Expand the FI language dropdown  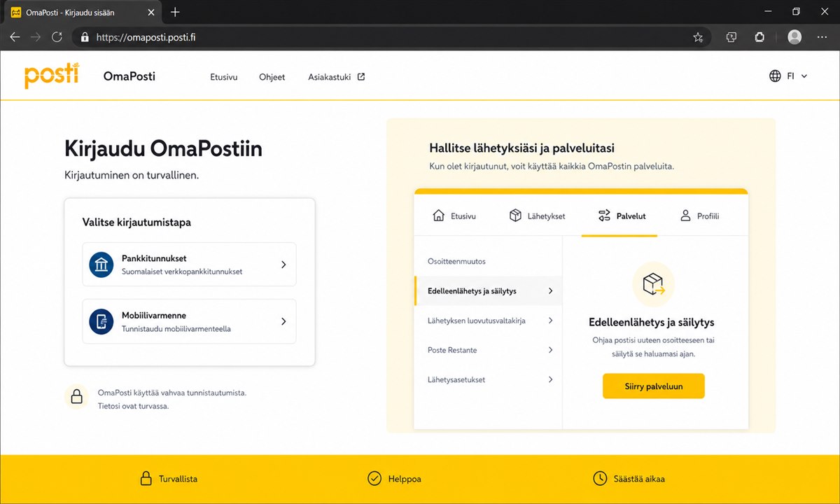point(797,76)
